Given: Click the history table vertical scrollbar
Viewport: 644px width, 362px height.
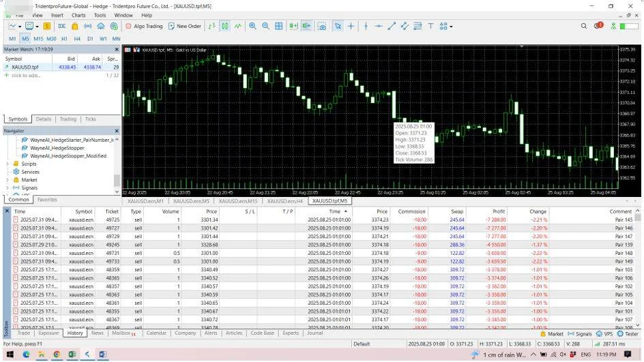Looking at the screenshot, I should tap(637, 269).
